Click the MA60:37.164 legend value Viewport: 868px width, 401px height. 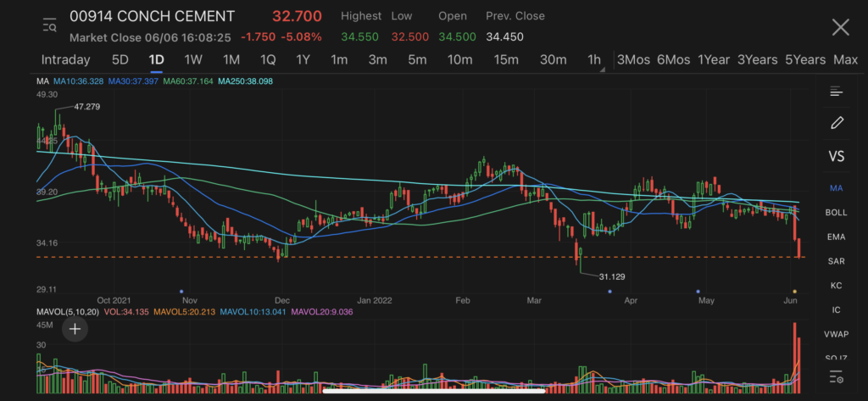coord(188,81)
